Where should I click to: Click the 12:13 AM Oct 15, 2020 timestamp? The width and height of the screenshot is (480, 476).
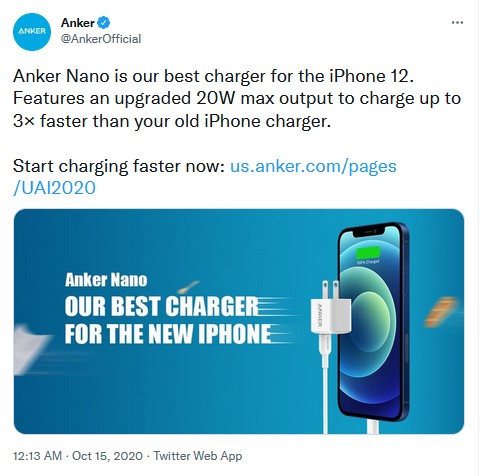pos(78,456)
